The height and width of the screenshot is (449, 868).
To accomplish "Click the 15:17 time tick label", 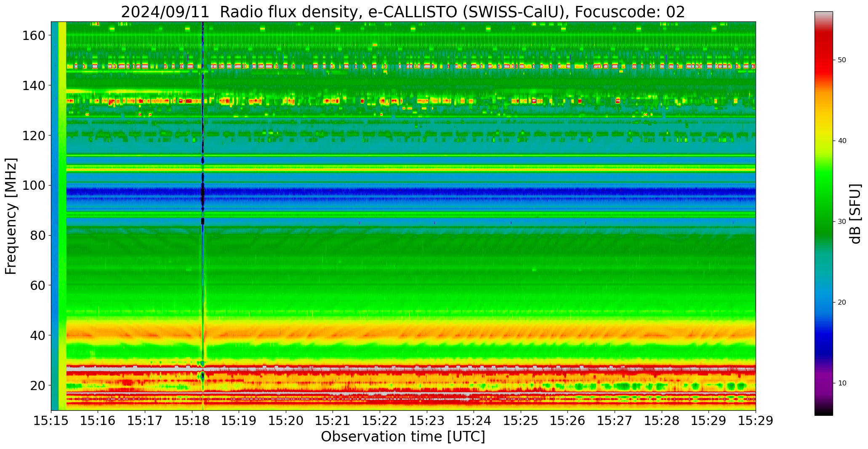I will coord(145,421).
